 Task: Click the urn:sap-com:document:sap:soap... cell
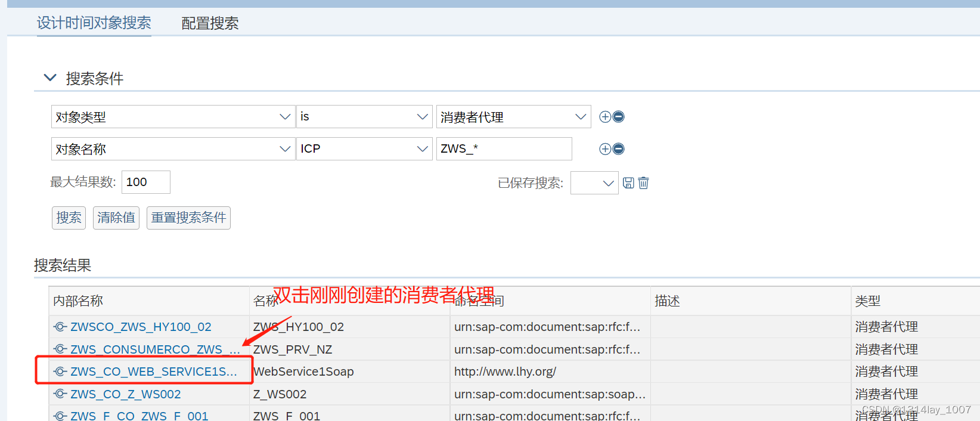click(x=550, y=394)
